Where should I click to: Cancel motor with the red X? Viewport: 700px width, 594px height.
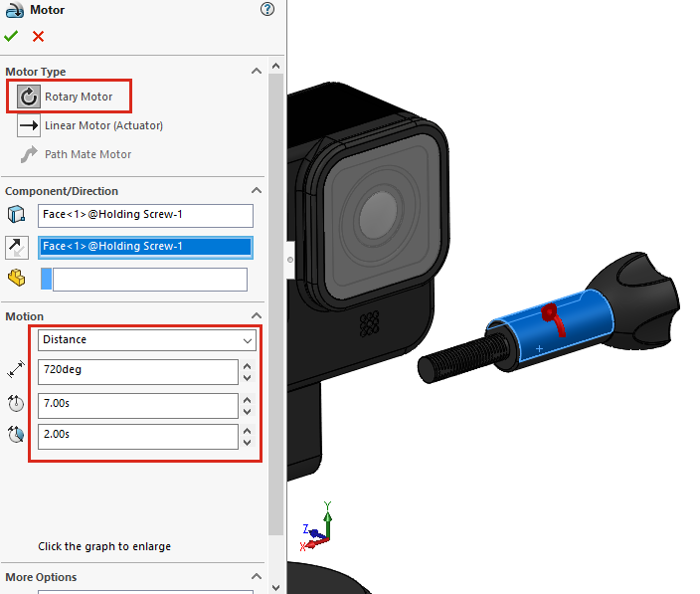tap(38, 36)
